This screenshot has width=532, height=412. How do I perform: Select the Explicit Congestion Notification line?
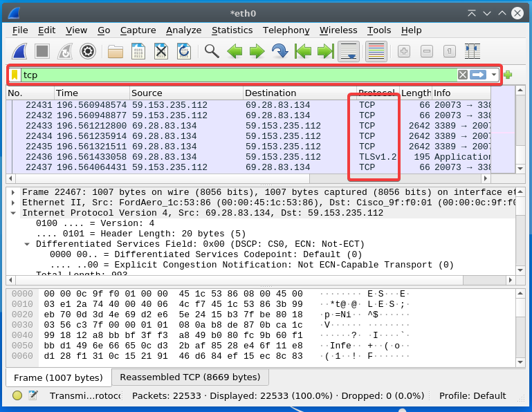[x=252, y=265]
